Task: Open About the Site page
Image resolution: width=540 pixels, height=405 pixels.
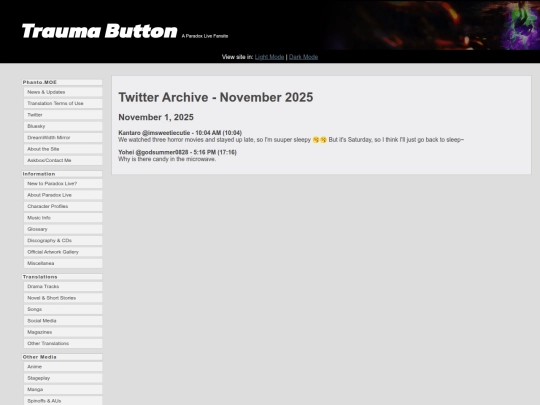Action: point(63,149)
